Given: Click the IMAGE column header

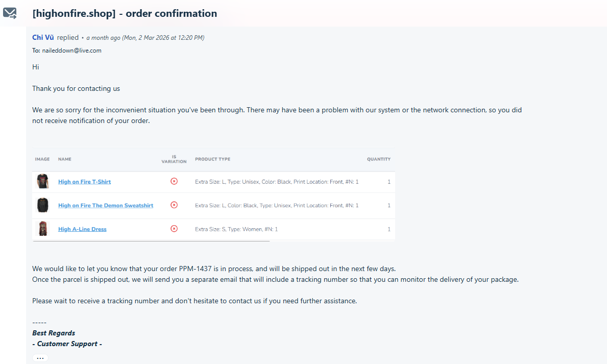Looking at the screenshot, I should (42, 159).
